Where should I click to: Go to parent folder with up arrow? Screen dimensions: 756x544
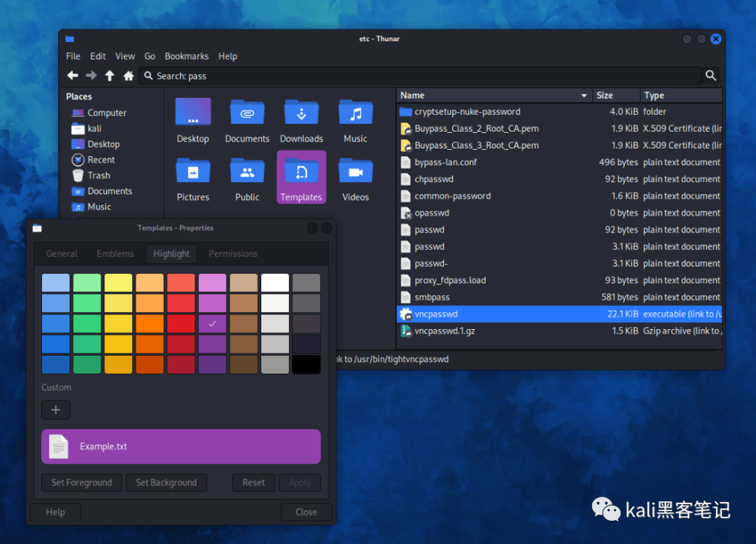coord(110,76)
